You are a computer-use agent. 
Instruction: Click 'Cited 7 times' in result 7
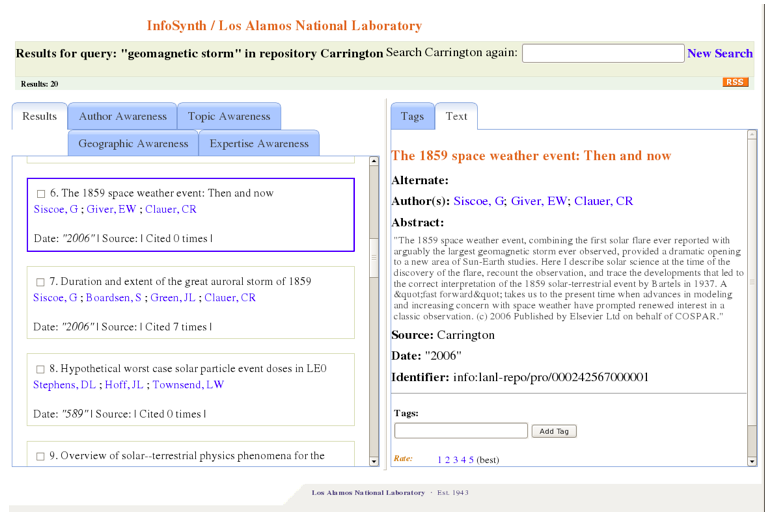click(x=176, y=327)
